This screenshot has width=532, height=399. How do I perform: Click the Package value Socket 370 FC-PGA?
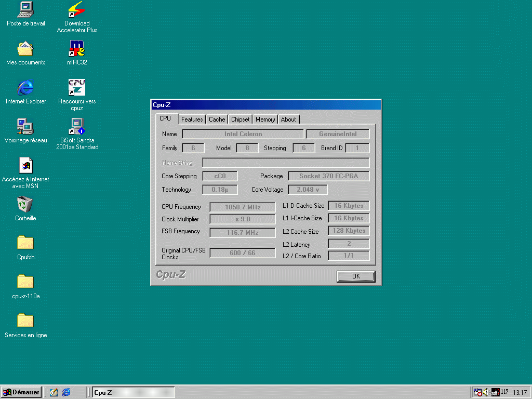tap(329, 176)
